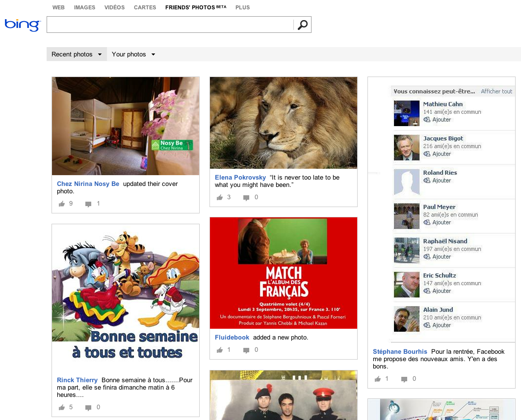Click add-friend icon beside Raphaël Nisand
Image resolution: width=521 pixels, height=420 pixels.
point(427,257)
